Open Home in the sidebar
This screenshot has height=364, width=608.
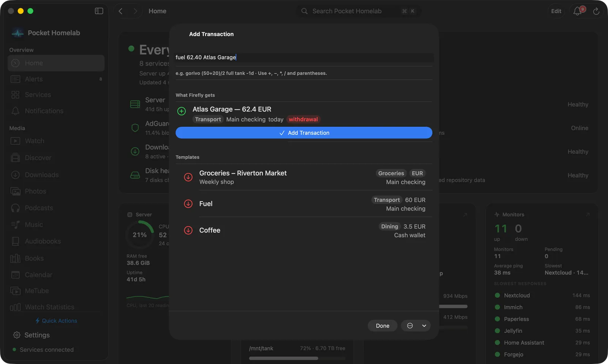[x=56, y=63]
